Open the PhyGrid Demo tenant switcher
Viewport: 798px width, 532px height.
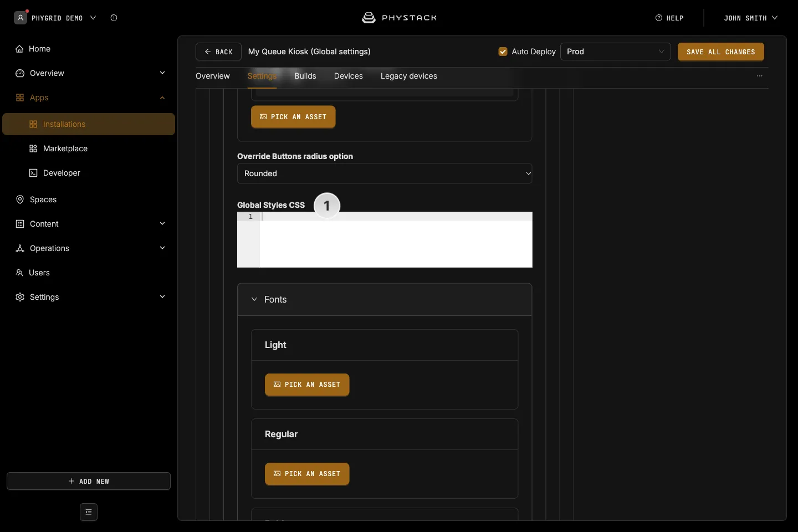(55, 18)
